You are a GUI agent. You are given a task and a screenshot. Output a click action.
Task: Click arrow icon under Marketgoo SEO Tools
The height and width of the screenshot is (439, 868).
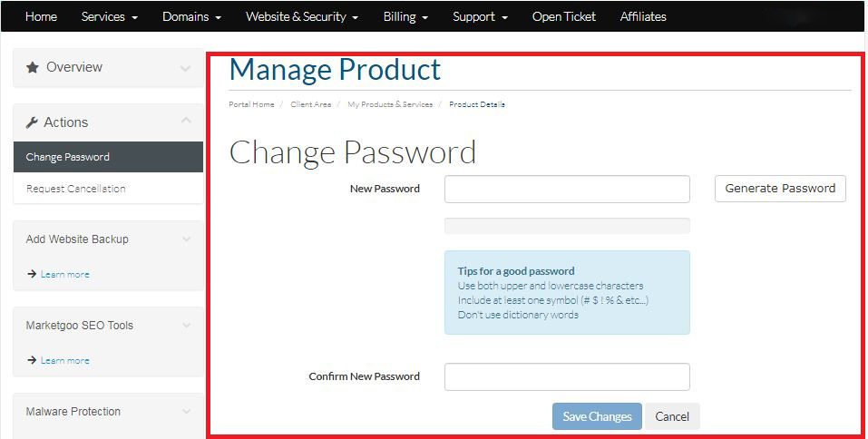(x=32, y=360)
